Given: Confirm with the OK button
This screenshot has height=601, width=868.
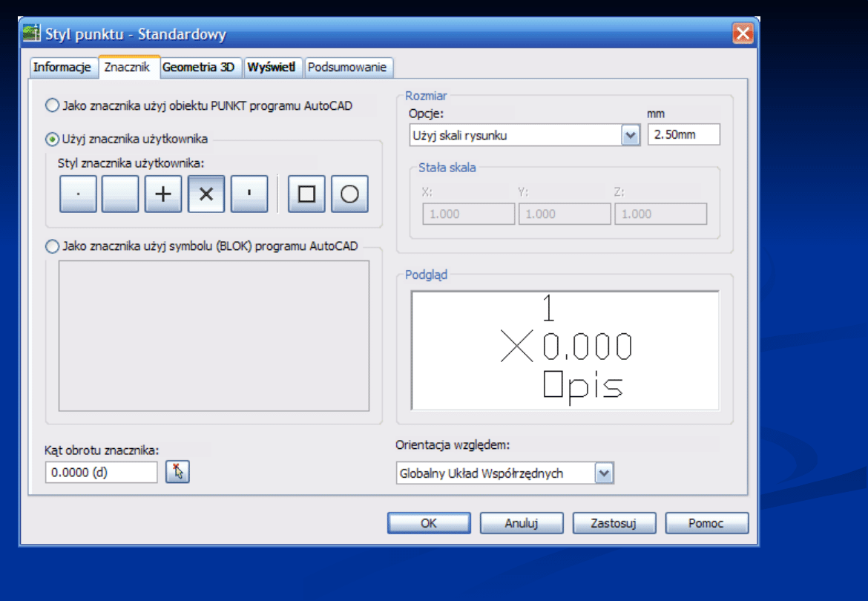Looking at the screenshot, I should [x=429, y=523].
